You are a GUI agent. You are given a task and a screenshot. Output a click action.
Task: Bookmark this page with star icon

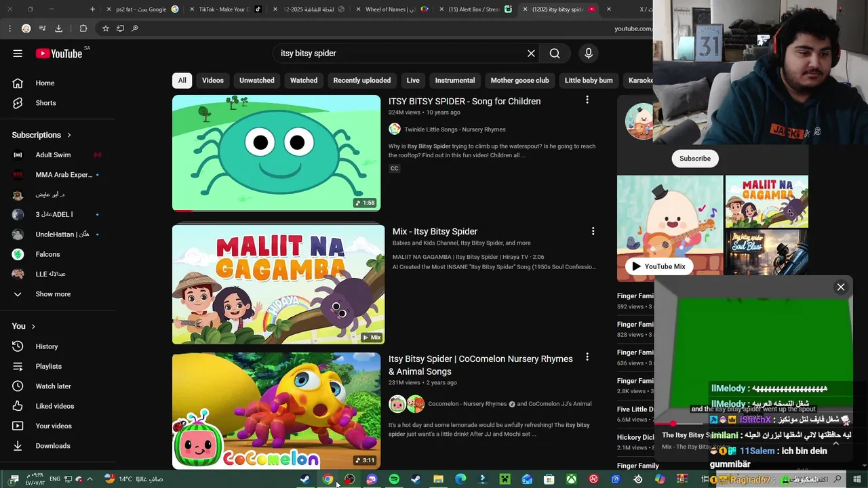click(x=105, y=28)
